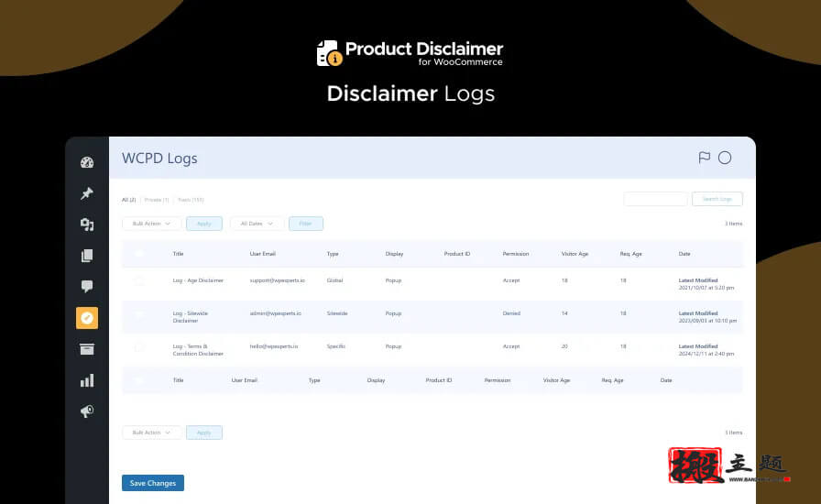
Task: Click the hello@wpexperts.io email cell
Action: click(x=274, y=346)
